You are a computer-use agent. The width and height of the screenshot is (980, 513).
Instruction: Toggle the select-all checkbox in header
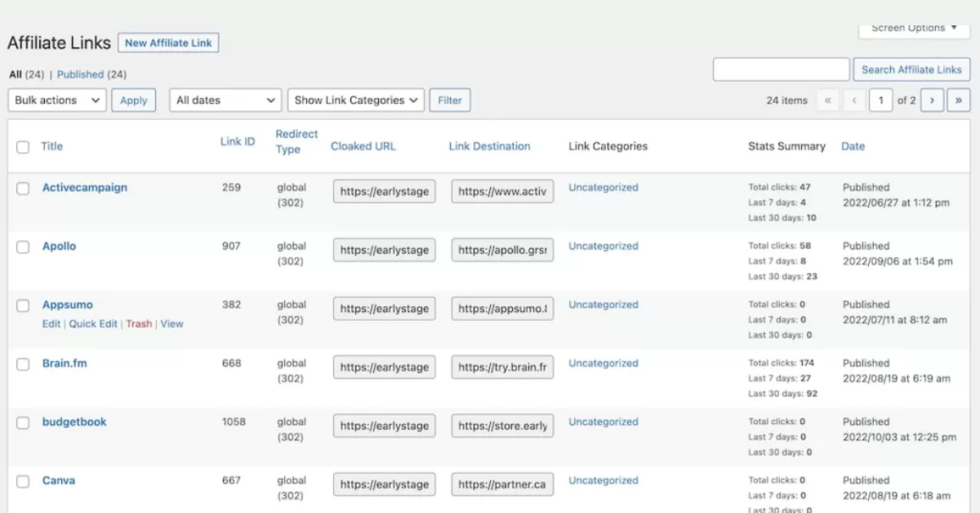[x=23, y=147]
